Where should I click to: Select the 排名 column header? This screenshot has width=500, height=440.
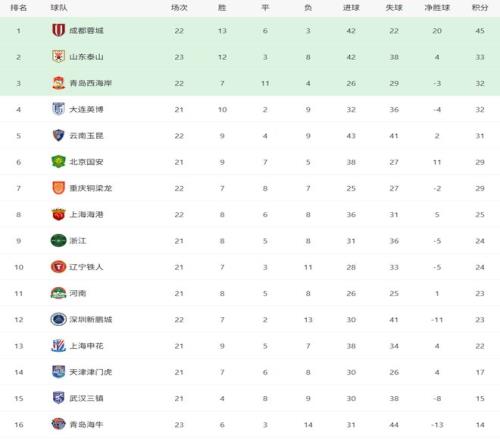point(19,7)
